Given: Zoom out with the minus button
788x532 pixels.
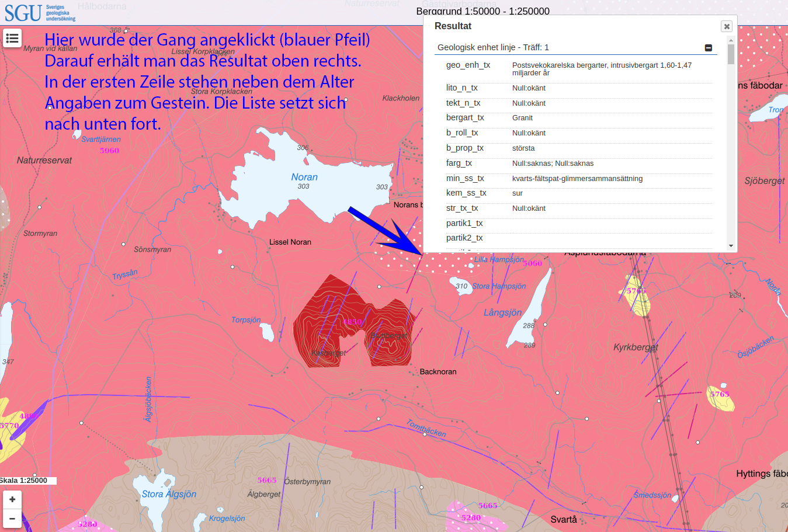Looking at the screenshot, I should [x=12, y=519].
